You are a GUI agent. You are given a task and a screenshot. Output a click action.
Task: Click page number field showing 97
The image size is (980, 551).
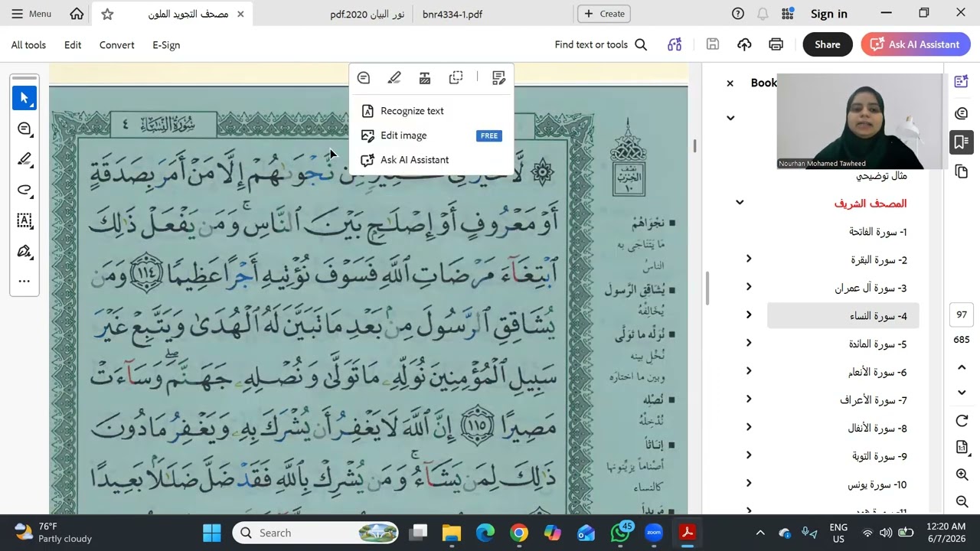[x=962, y=315]
